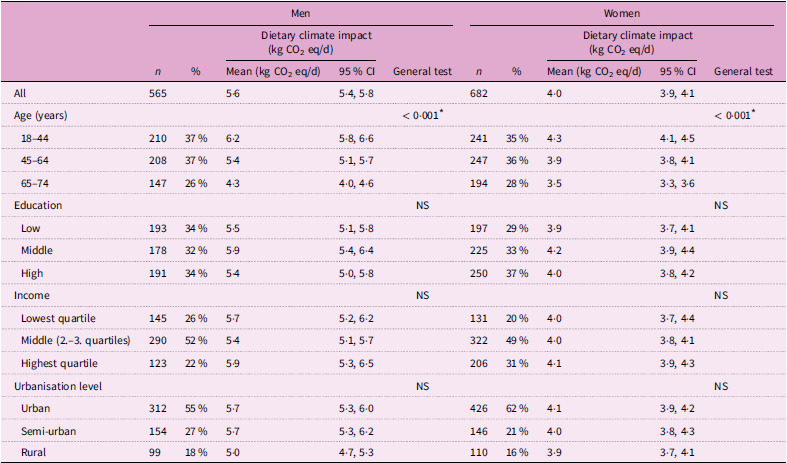Click the 'Rural' row label
The height and width of the screenshot is (463, 787).
click(34, 452)
